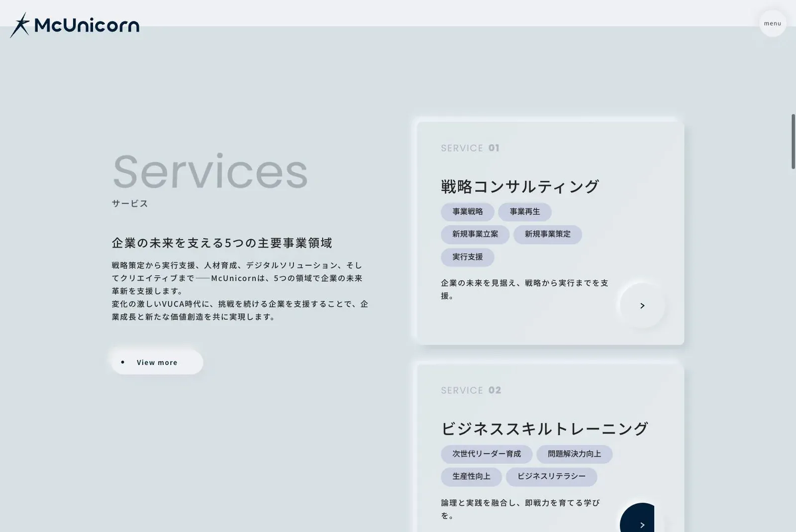Click the SERVICE 02 label
Image resolution: width=796 pixels, height=532 pixels.
(471, 390)
